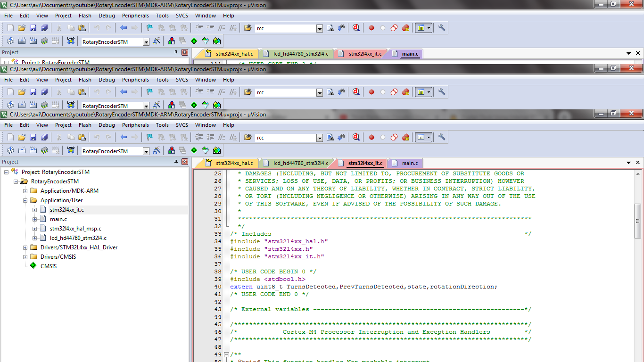Viewport: 644px width, 362px height.
Task: Toggle Project panel auto-hide pin
Action: click(x=176, y=162)
